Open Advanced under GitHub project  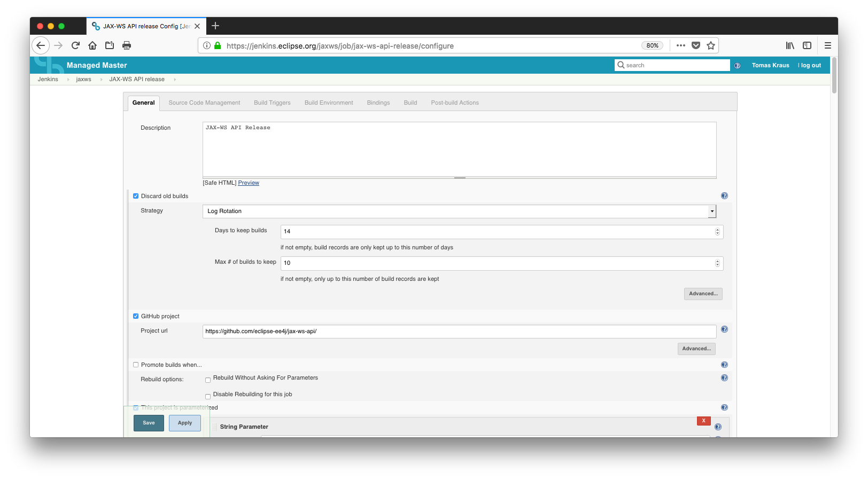point(696,349)
